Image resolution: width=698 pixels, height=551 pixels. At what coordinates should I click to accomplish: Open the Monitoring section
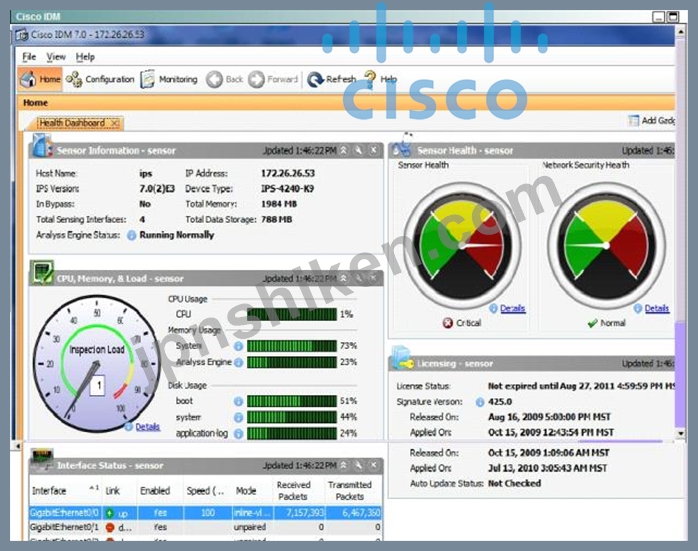pos(169,79)
